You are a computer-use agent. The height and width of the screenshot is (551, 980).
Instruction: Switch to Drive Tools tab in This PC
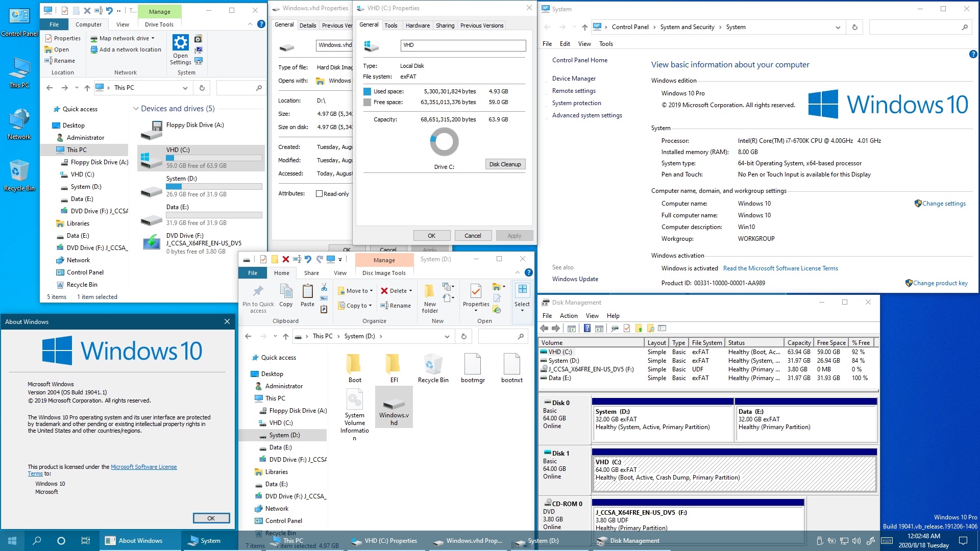[x=159, y=24]
